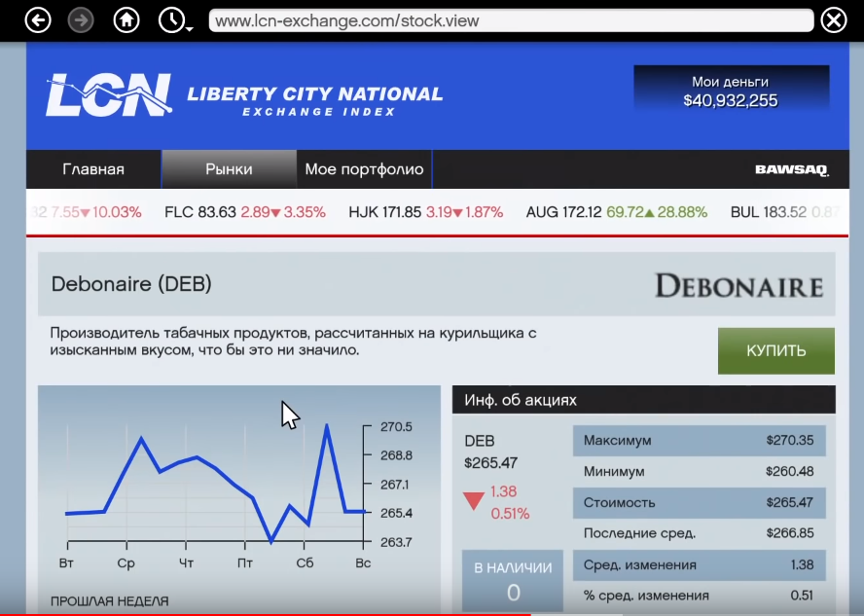Open the Мое портфолио tab
864x616 pixels.
[364, 169]
